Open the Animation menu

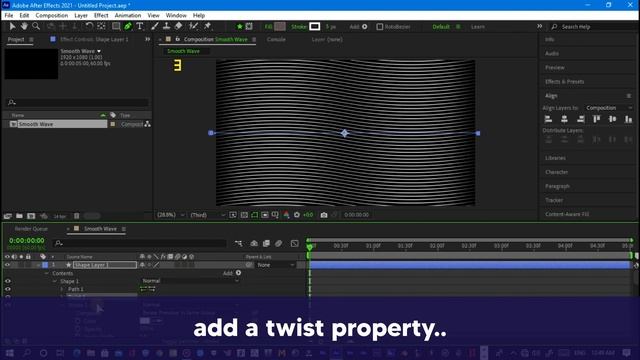[x=128, y=15]
